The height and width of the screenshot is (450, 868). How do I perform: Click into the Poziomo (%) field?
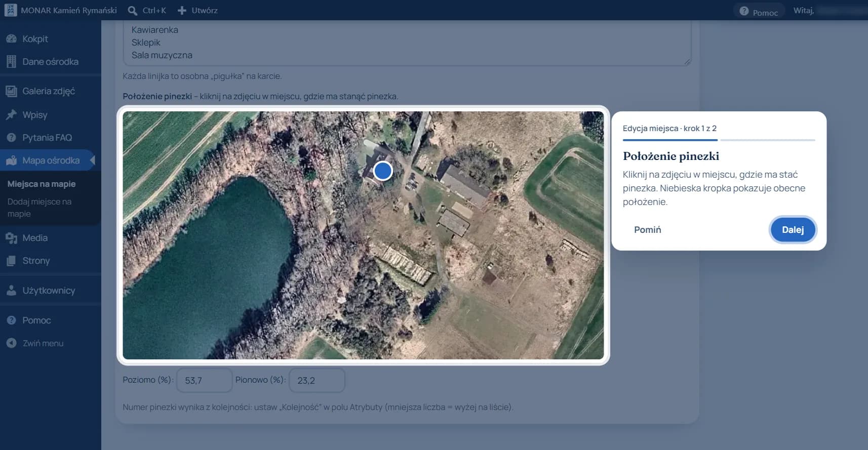tap(204, 380)
